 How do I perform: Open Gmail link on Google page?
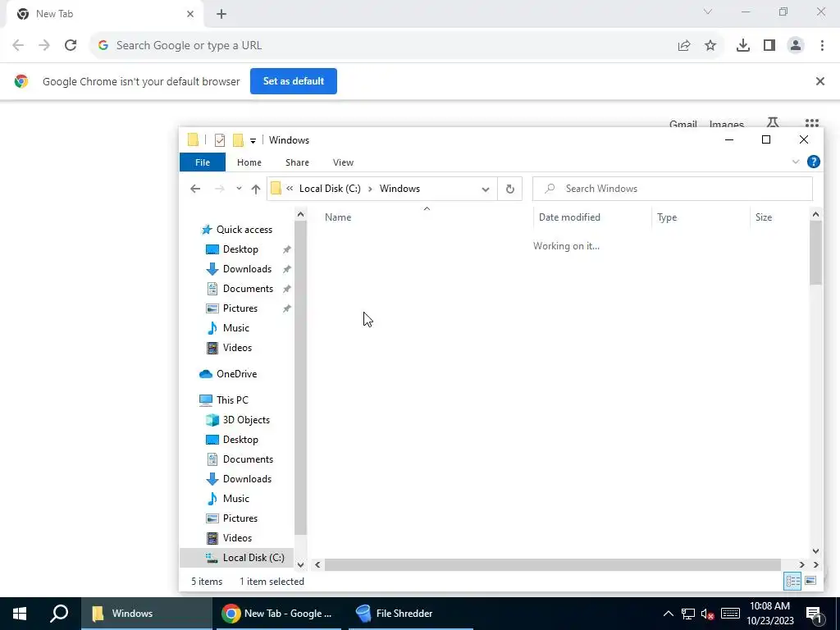pos(683,124)
